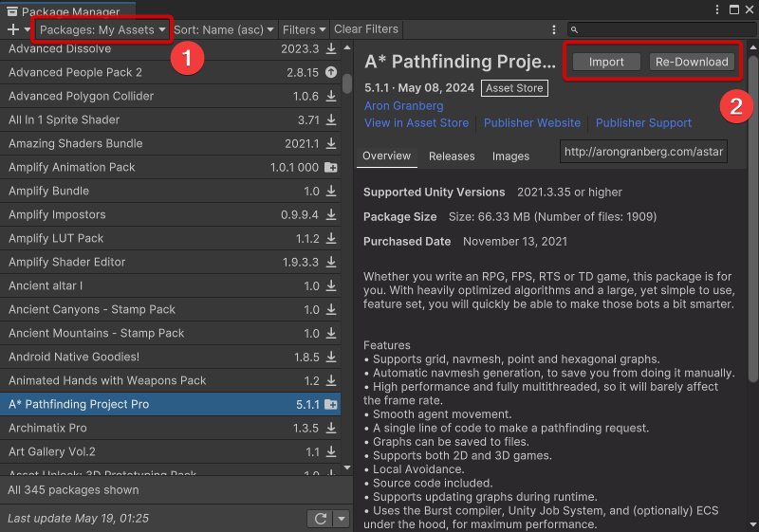
Task: Select Advanced People Pack 2 in list
Action: (x=170, y=72)
